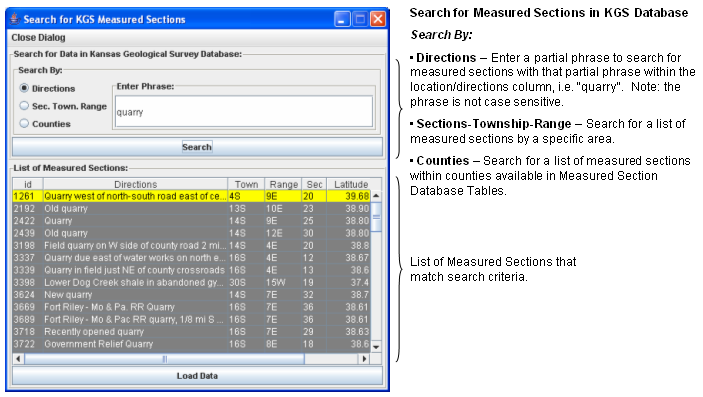The height and width of the screenshot is (397, 703).
Task: Click the left arrow of horizontal scrollbar
Action: click(x=18, y=358)
